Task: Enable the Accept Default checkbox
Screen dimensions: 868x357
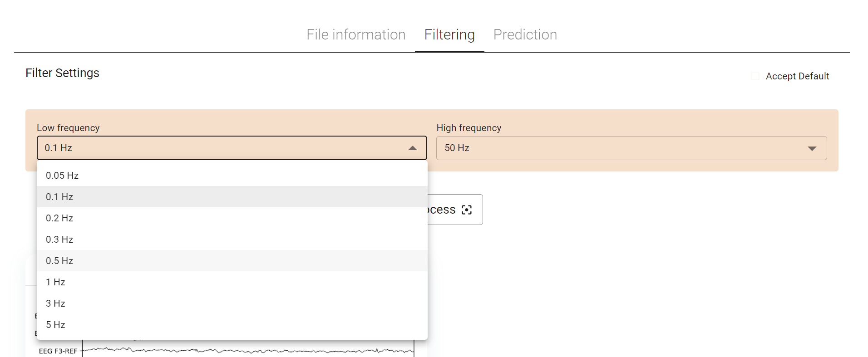Action: point(755,76)
